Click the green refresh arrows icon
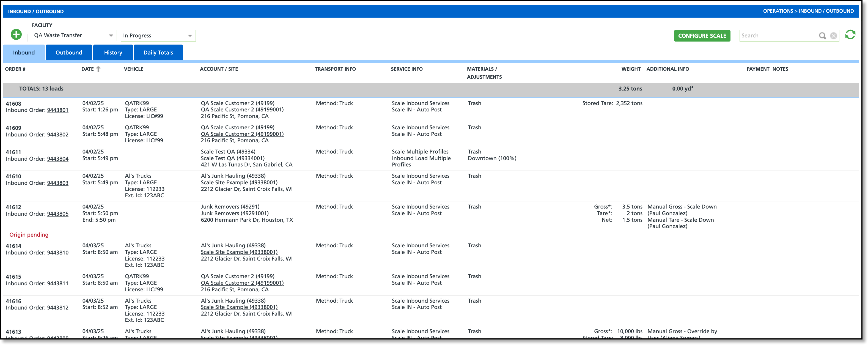Image resolution: width=868 pixels, height=345 pixels. click(x=850, y=35)
